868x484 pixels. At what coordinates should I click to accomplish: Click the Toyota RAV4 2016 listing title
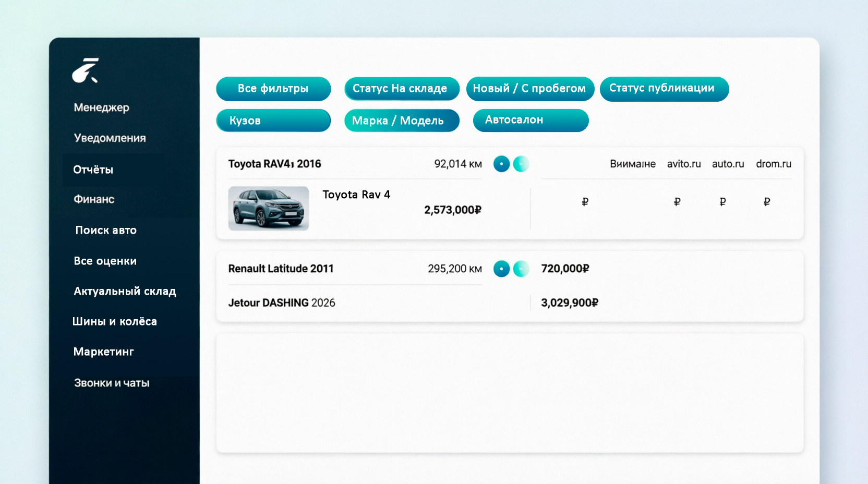pyautogui.click(x=275, y=164)
